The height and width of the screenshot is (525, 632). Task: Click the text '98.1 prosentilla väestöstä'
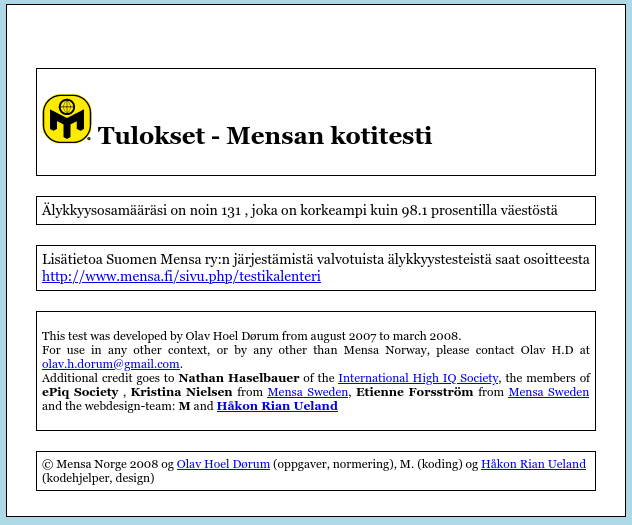pos(480,210)
